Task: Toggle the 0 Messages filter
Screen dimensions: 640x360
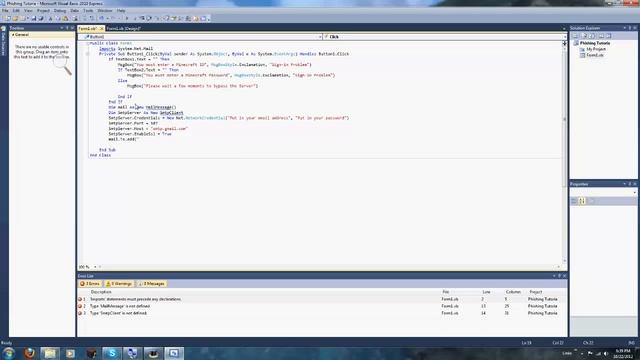Action: tap(151, 284)
